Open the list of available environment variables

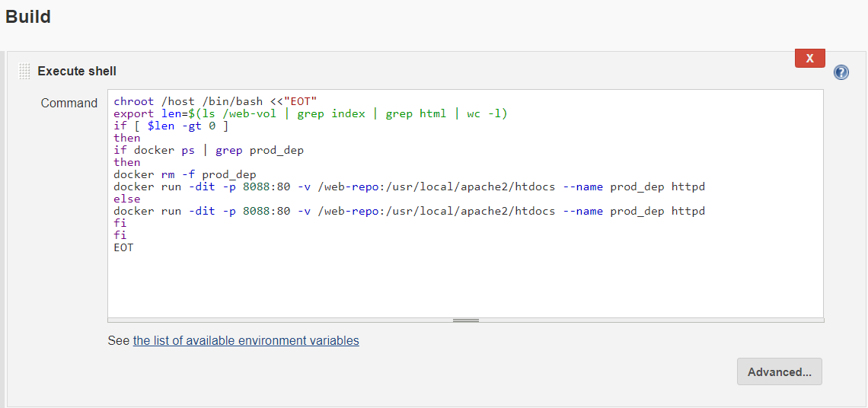246,340
